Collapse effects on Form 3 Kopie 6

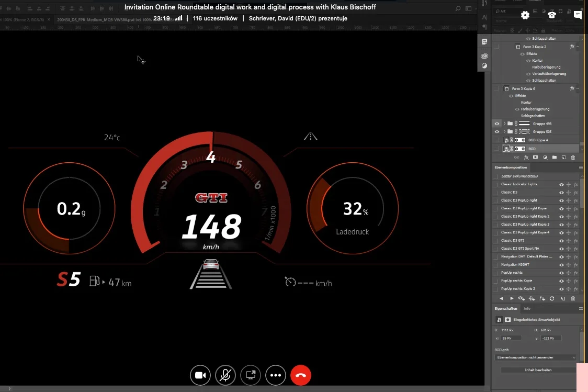(578, 88)
